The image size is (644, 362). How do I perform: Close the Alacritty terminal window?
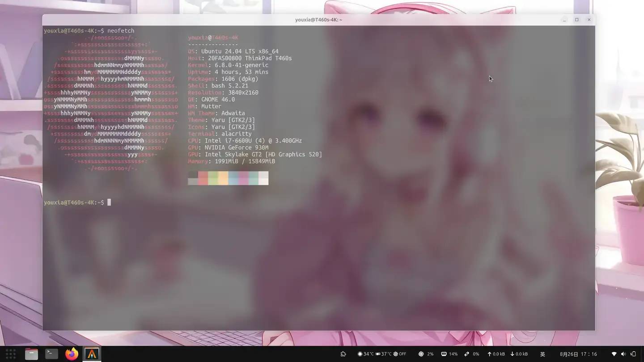(589, 20)
